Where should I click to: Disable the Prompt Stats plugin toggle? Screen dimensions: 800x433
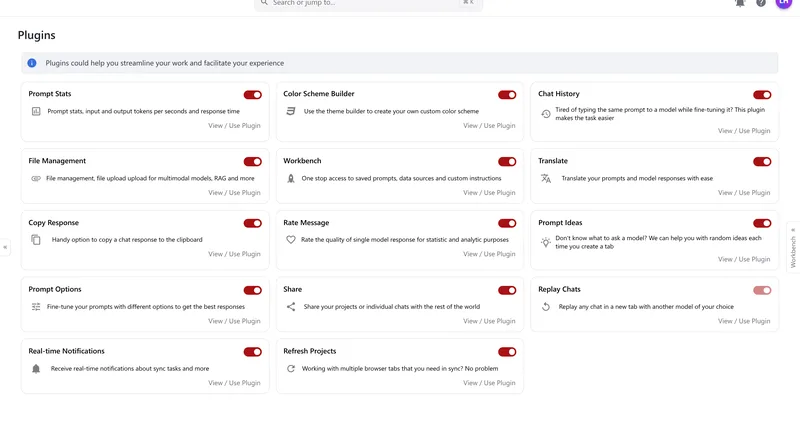pos(253,95)
